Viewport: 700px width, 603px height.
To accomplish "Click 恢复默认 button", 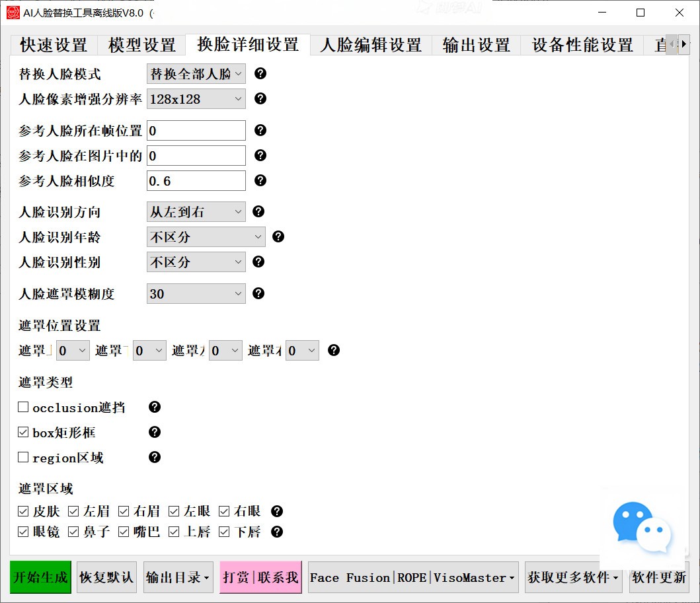I will coord(106,577).
